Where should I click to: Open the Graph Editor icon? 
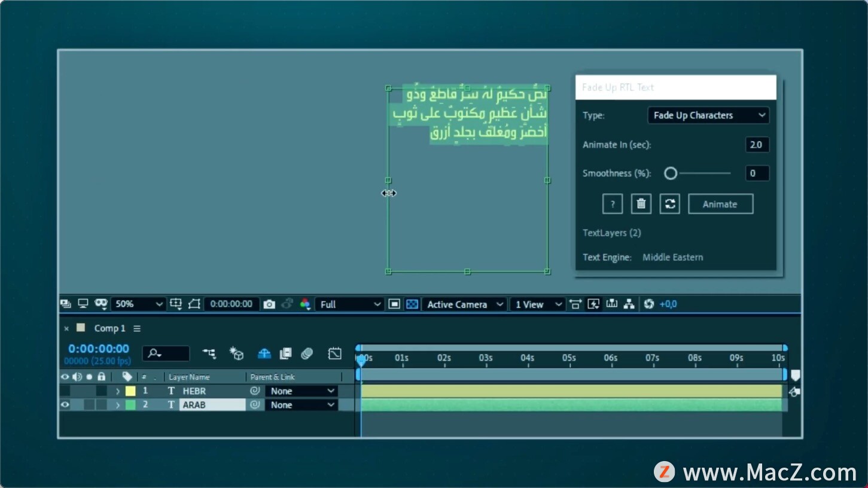335,353
